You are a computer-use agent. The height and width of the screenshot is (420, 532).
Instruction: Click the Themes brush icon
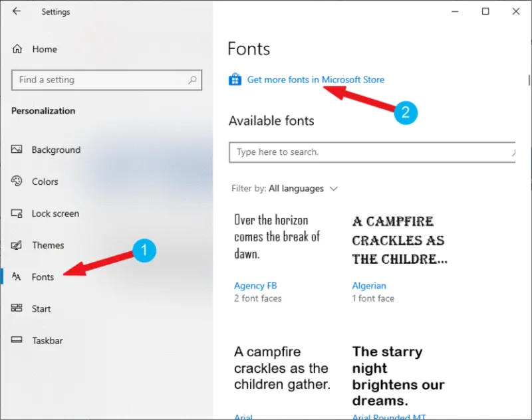(17, 245)
